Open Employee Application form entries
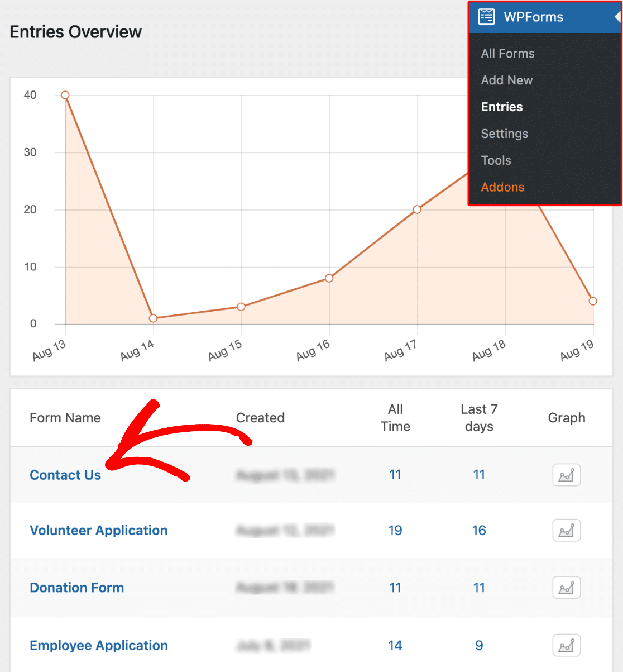 (99, 646)
